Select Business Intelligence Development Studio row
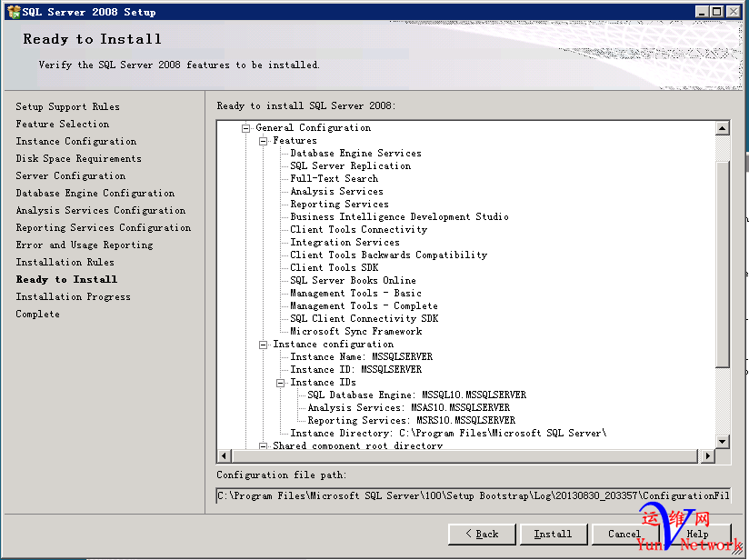The image size is (749, 560). [399, 217]
